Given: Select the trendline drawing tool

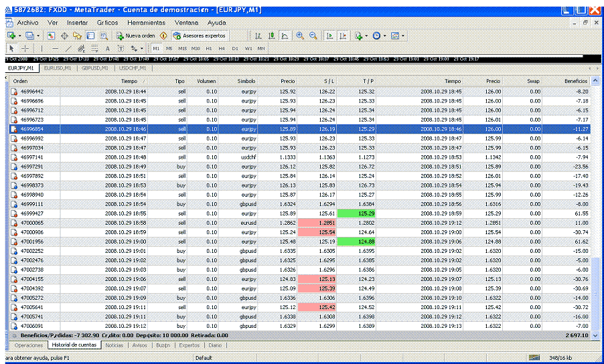Looking at the screenshot, I should pos(68,48).
